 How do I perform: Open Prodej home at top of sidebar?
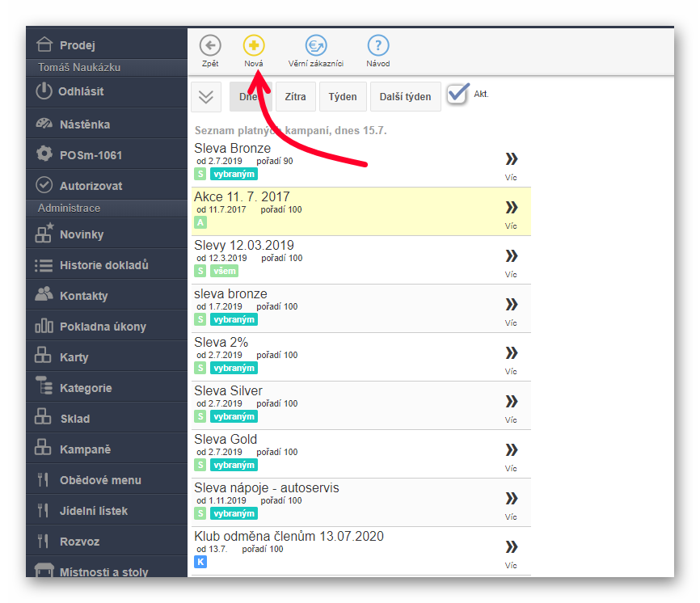point(77,45)
